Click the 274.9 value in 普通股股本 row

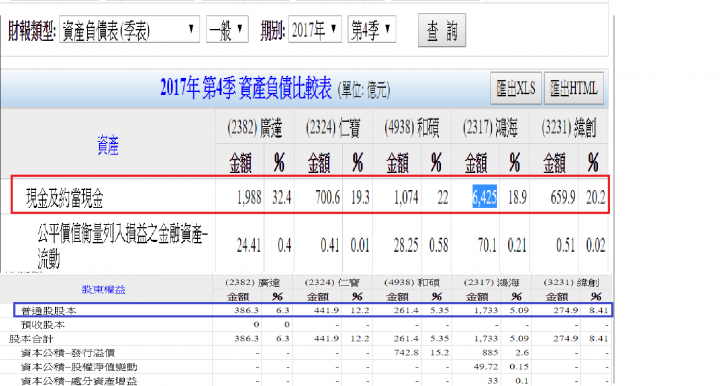pos(565,310)
